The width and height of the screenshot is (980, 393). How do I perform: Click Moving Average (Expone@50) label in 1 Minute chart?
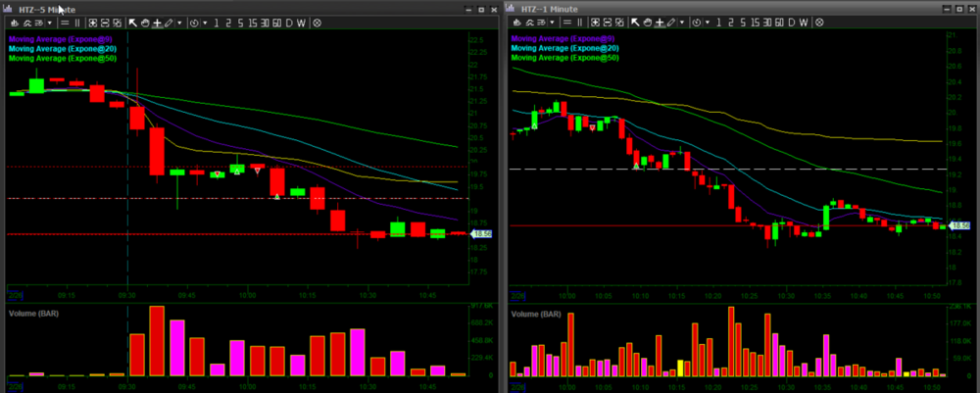[x=566, y=58]
